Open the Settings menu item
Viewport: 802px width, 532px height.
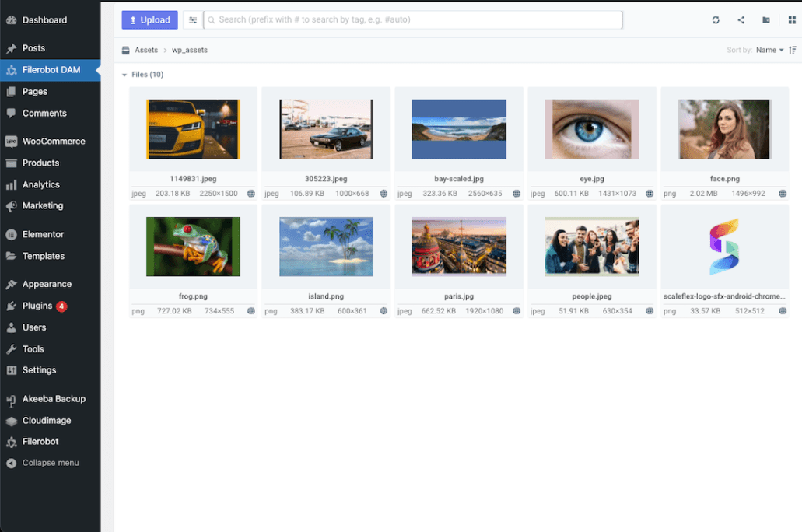tap(50, 370)
